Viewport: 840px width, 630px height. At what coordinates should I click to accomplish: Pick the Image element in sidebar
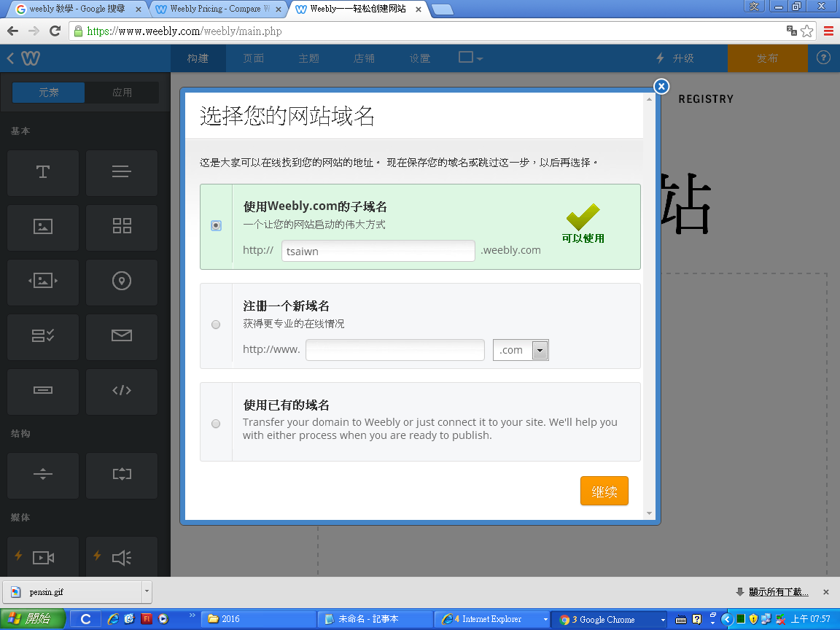point(43,227)
